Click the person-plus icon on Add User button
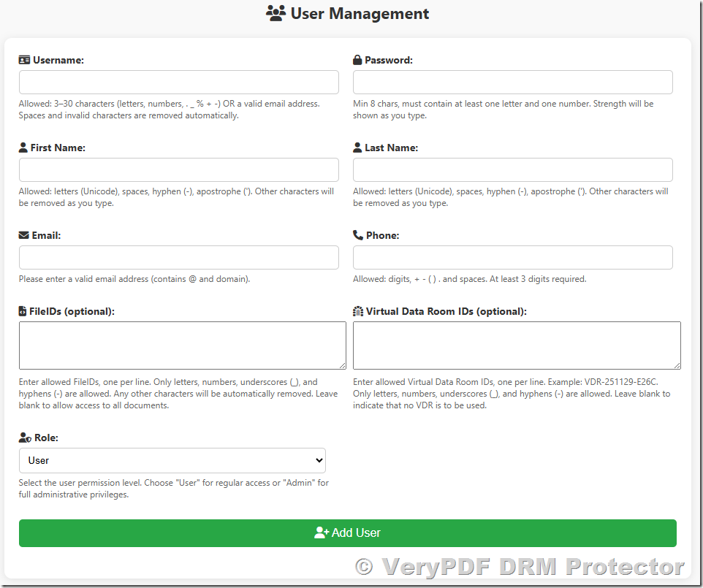 [x=321, y=532]
